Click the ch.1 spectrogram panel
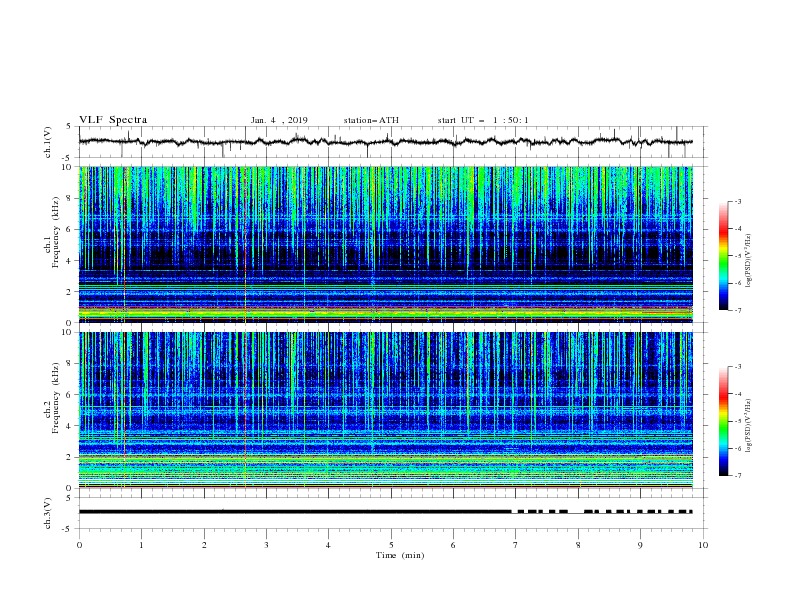The width and height of the screenshot is (792, 612). 386,244
